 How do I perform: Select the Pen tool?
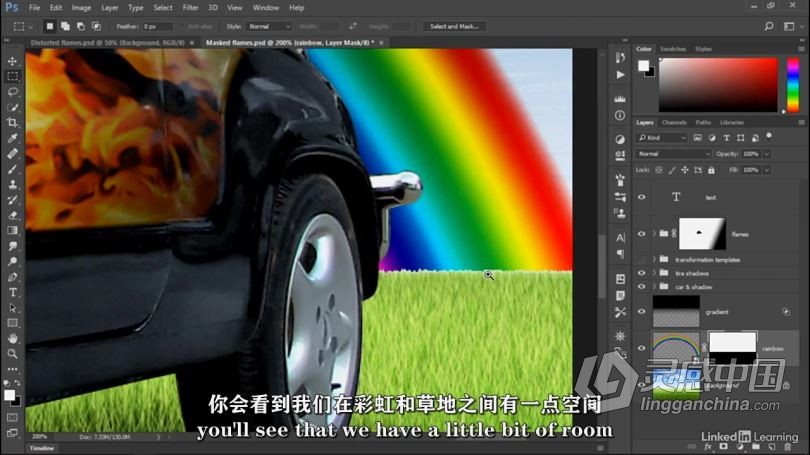(12, 277)
